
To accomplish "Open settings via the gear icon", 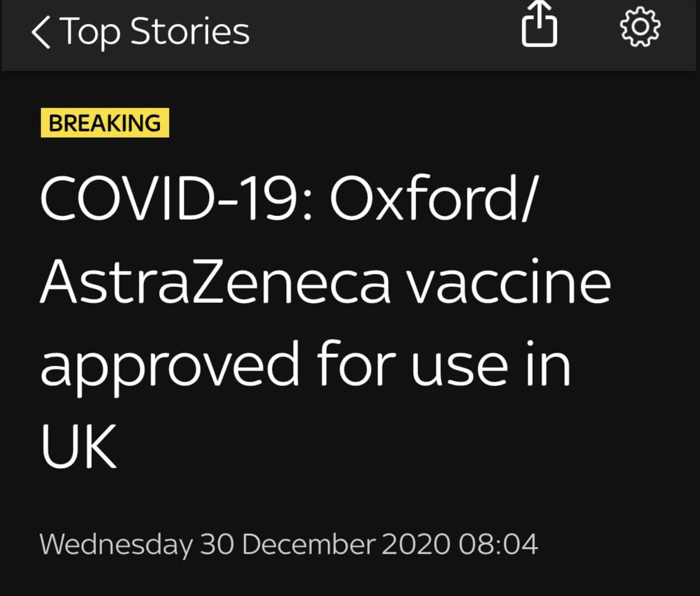I will tap(640, 27).
